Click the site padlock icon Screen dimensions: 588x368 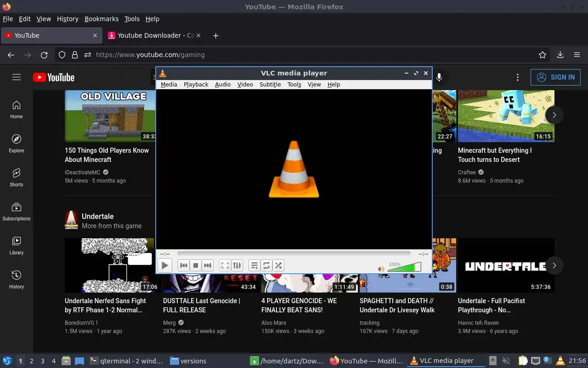(x=74, y=55)
